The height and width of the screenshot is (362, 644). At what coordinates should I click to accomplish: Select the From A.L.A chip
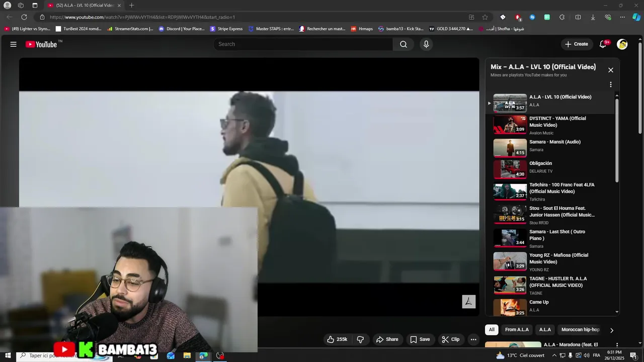click(517, 330)
